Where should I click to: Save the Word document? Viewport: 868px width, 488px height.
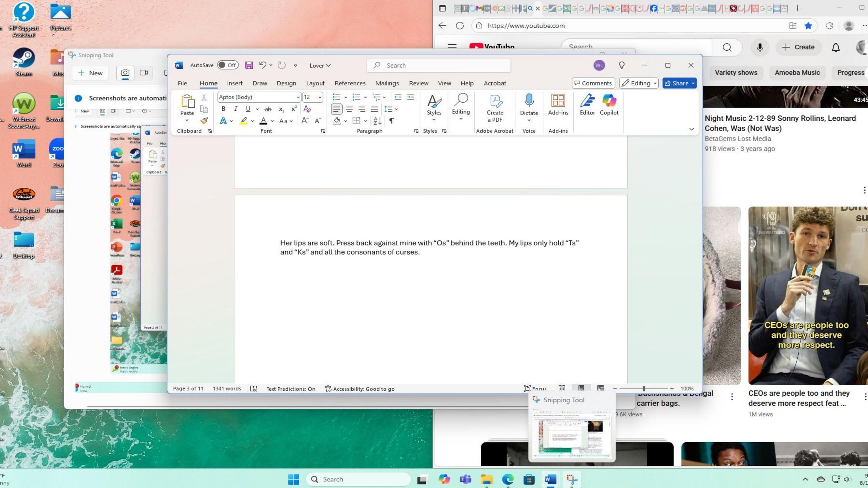pyautogui.click(x=249, y=65)
